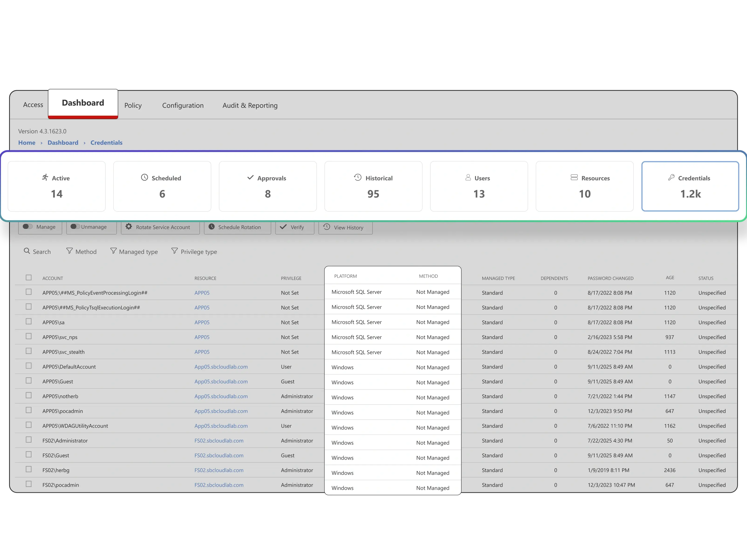Click the Historical clock-arrow icon
This screenshot has width=747, height=560.
(358, 177)
